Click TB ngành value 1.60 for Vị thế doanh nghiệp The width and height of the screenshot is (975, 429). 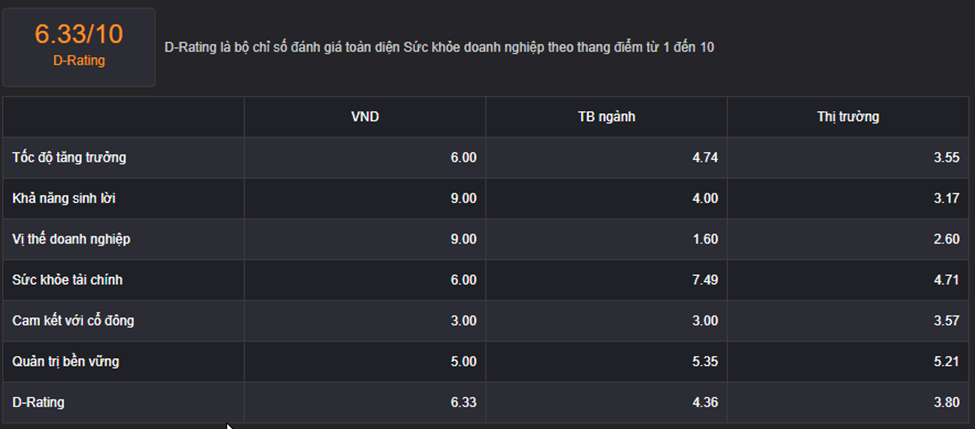pyautogui.click(x=705, y=239)
